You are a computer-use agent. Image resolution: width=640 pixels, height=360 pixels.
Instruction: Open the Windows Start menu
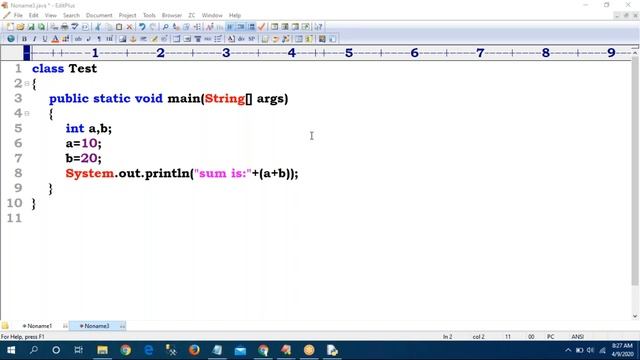pos(11,350)
